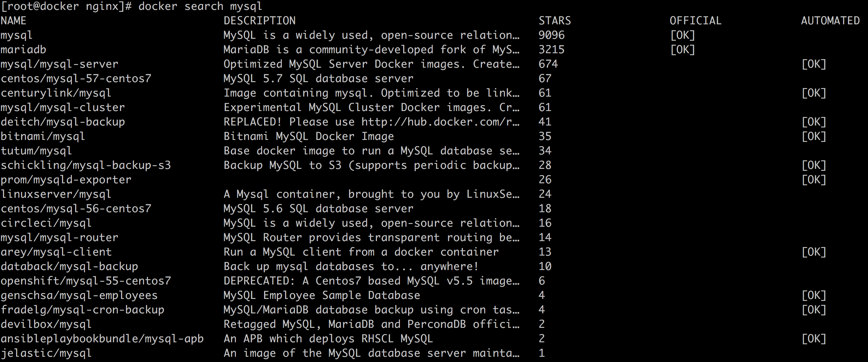Click the [OK] official marker for mariadb
This screenshot has width=868, height=362.
[682, 50]
